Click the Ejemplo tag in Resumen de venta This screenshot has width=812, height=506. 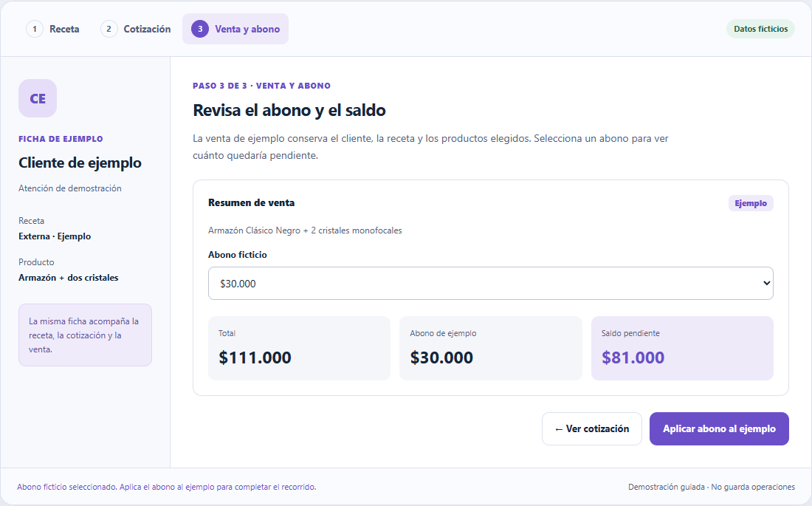pos(751,203)
